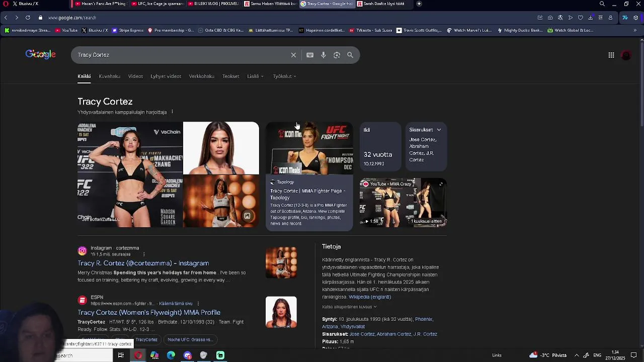Open more options for Tracy Cortez panel
The image size is (644, 362).
pyautogui.click(x=172, y=112)
